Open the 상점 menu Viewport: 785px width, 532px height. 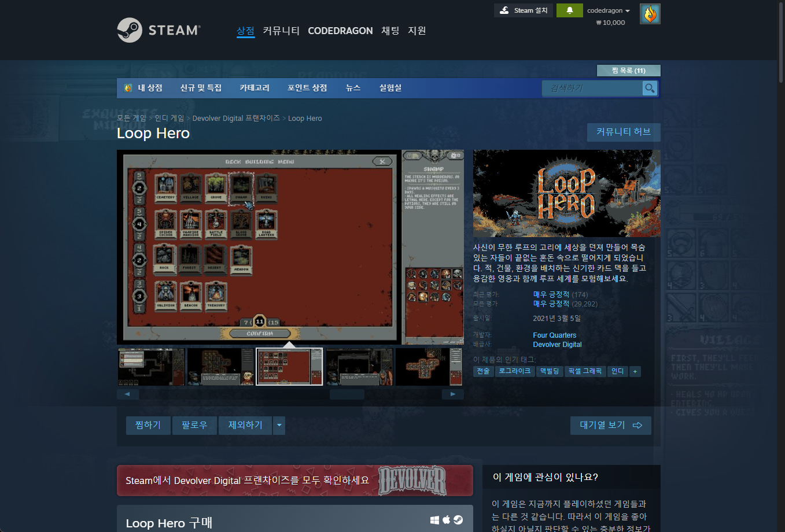pyautogui.click(x=245, y=31)
